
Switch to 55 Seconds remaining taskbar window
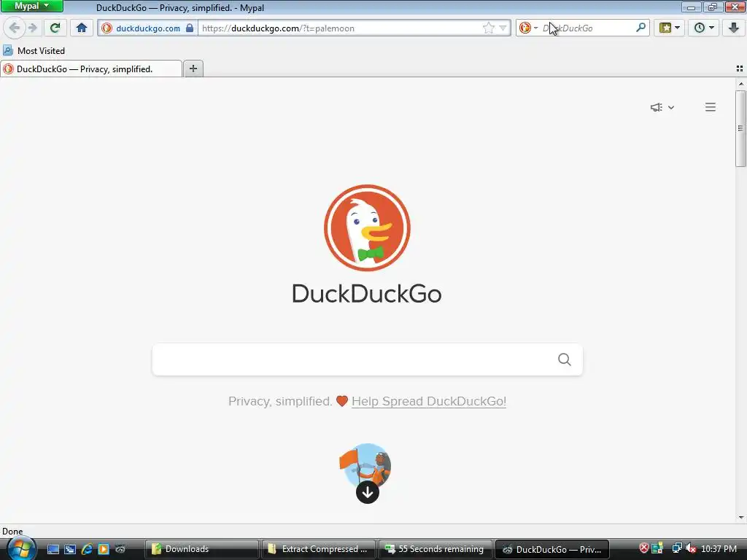[435, 549]
